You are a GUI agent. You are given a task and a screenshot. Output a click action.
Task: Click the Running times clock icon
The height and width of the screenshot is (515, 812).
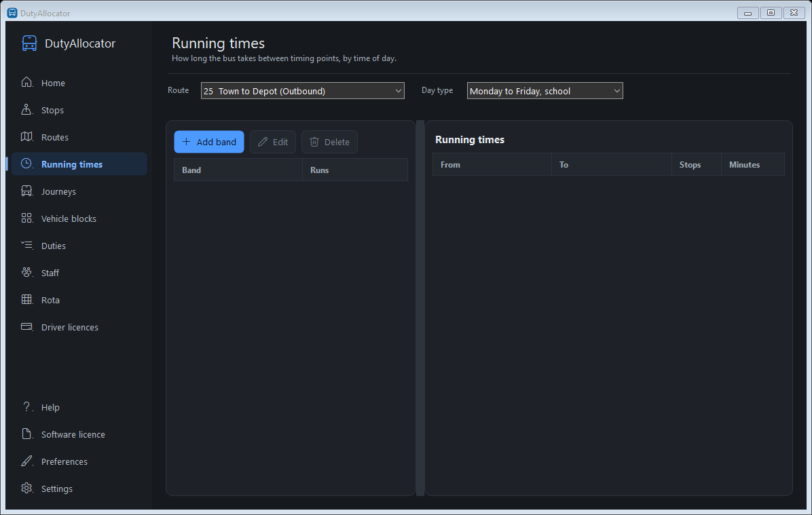click(x=27, y=164)
